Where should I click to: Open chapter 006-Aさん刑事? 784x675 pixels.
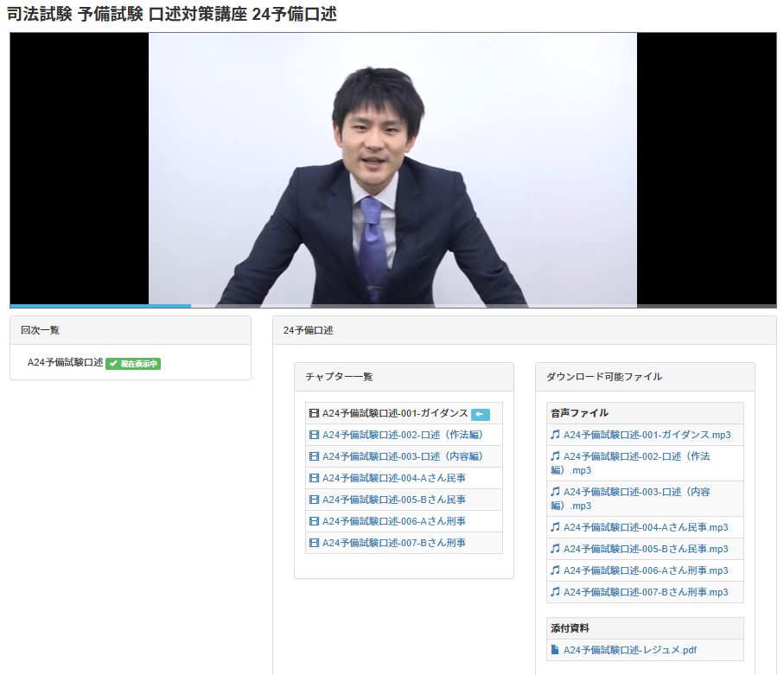point(393,521)
